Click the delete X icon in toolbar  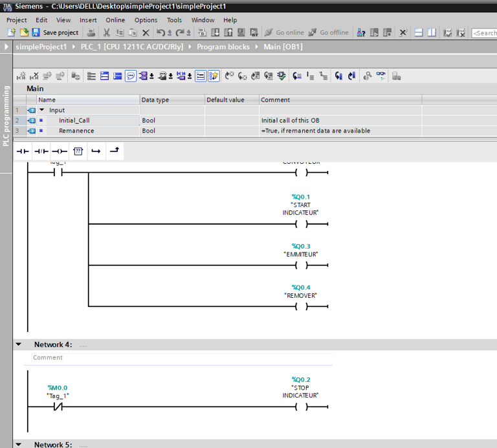tap(146, 32)
